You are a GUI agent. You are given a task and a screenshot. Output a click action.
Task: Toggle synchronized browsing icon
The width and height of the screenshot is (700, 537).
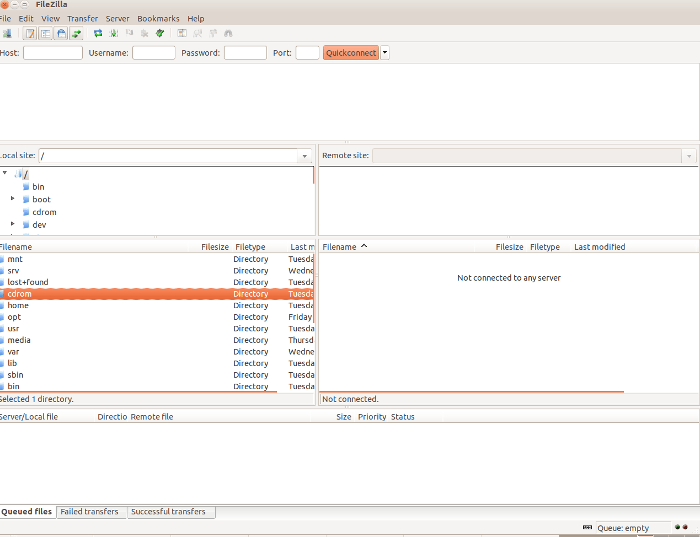213,33
